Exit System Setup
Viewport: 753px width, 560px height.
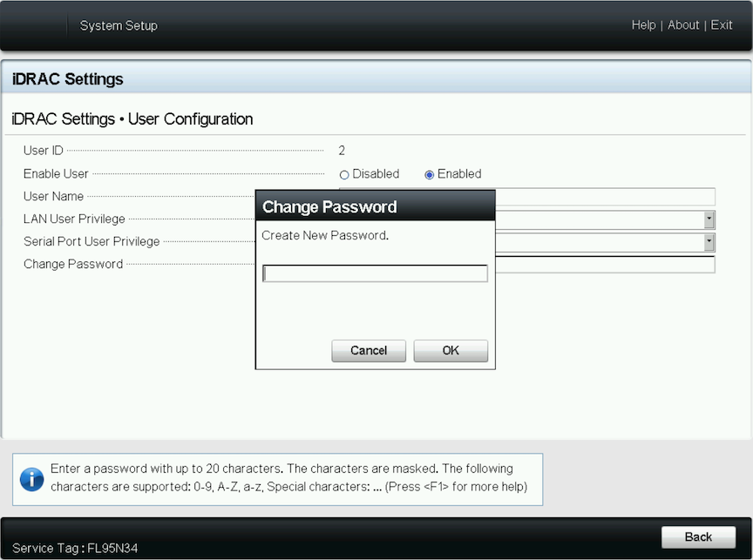[x=722, y=25]
